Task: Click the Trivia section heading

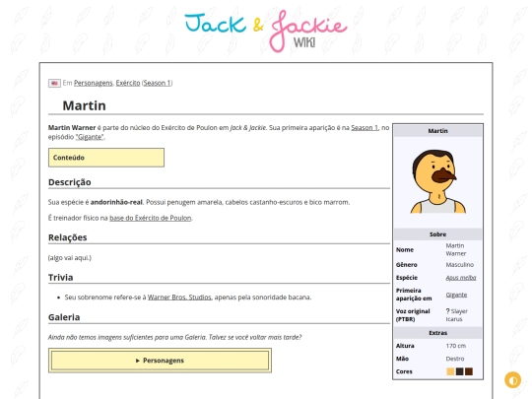Action: 61,278
